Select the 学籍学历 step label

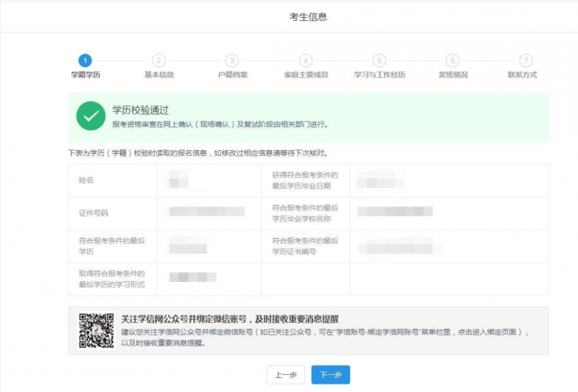[86, 75]
